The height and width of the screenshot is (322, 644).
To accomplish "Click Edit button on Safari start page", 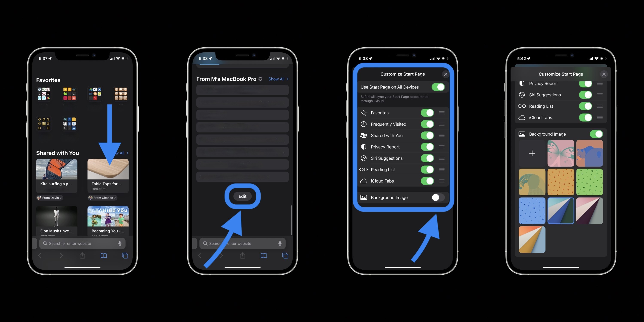I will click(242, 196).
